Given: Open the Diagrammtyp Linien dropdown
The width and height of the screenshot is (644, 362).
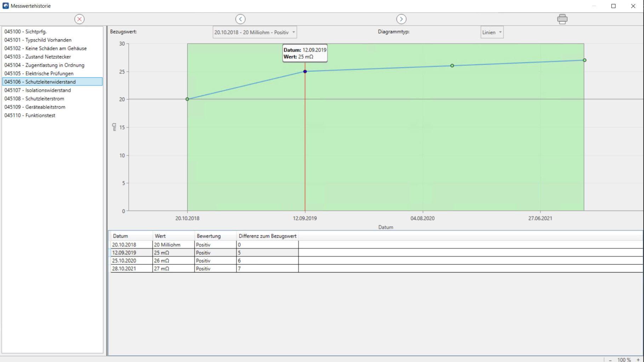Looking at the screenshot, I should click(491, 32).
